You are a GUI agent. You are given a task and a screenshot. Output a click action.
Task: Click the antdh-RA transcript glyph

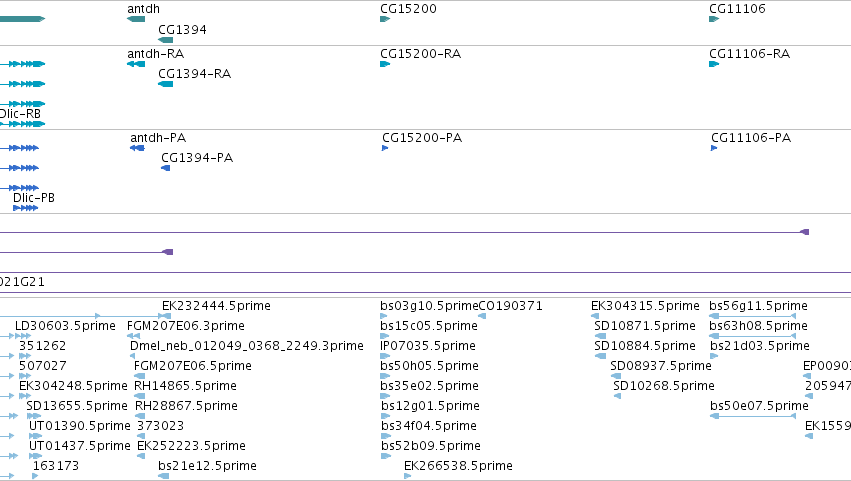(136, 64)
